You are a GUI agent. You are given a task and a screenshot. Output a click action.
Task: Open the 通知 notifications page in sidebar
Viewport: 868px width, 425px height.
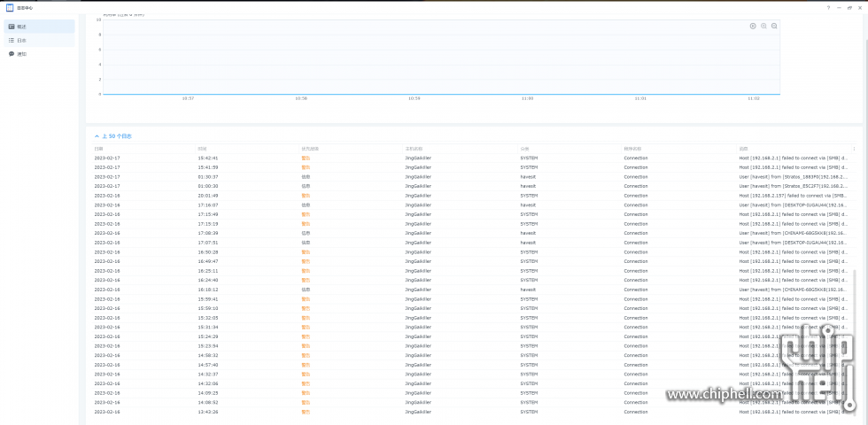[x=39, y=54]
